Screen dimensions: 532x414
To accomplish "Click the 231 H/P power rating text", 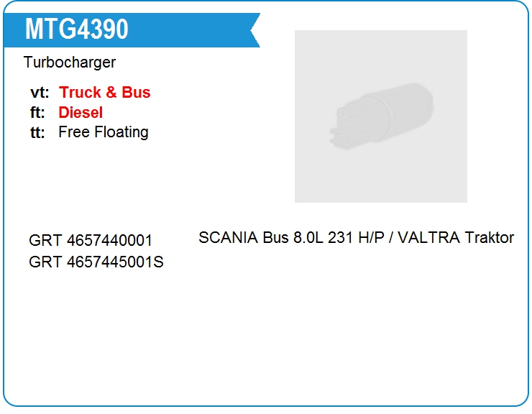I will click(x=356, y=237).
